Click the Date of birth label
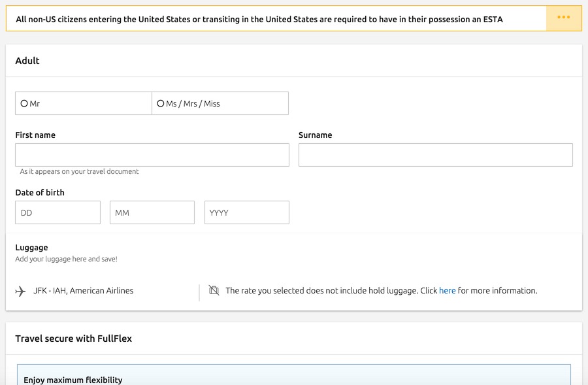The width and height of the screenshot is (588, 385). click(40, 192)
